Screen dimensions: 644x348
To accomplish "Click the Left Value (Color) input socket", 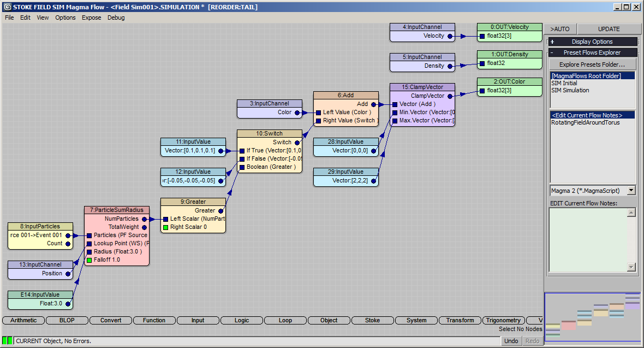I will pyautogui.click(x=318, y=113).
